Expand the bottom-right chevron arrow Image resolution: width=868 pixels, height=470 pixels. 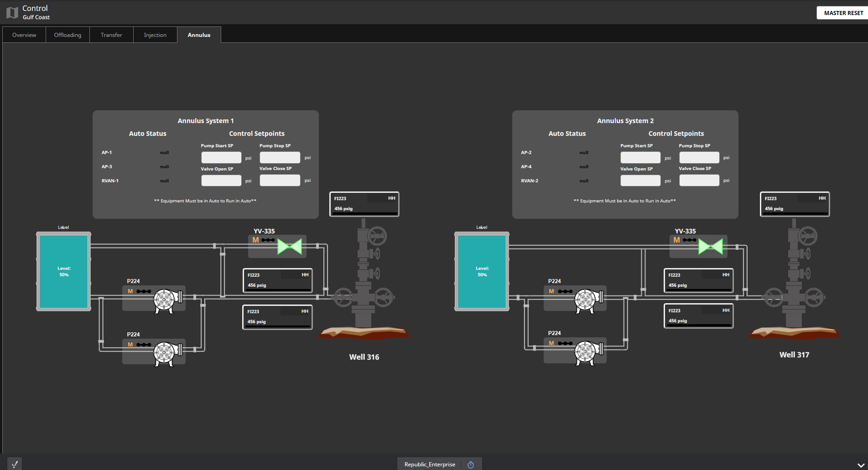(861, 465)
